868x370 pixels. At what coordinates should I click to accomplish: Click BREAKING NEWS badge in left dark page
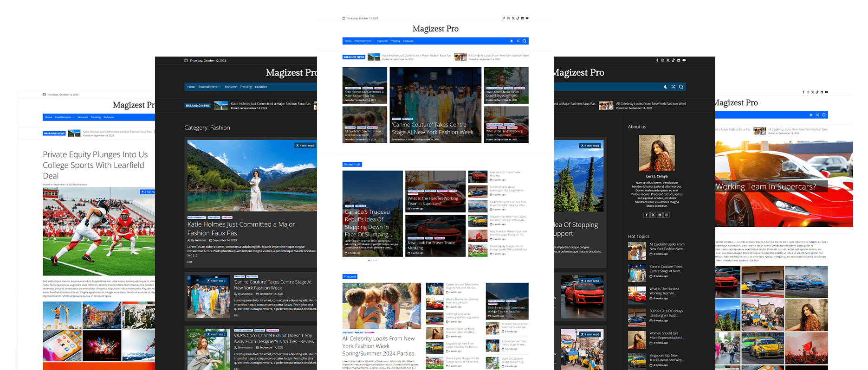click(x=198, y=106)
